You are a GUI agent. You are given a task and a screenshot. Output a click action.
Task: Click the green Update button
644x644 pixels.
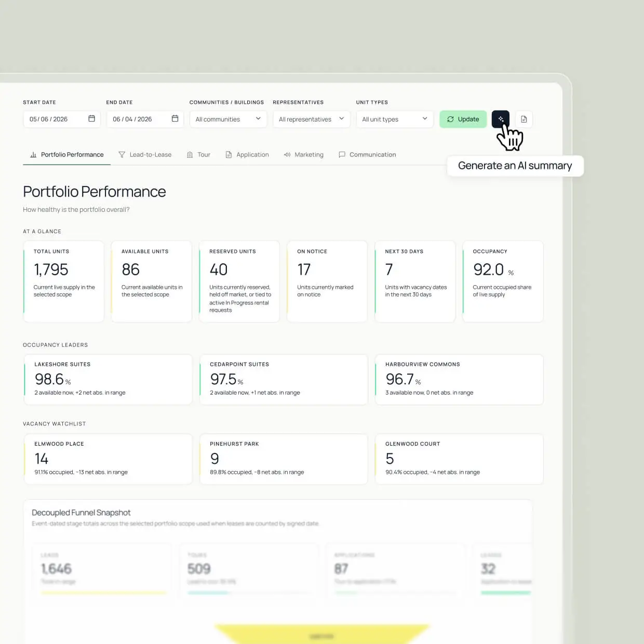[x=463, y=119]
